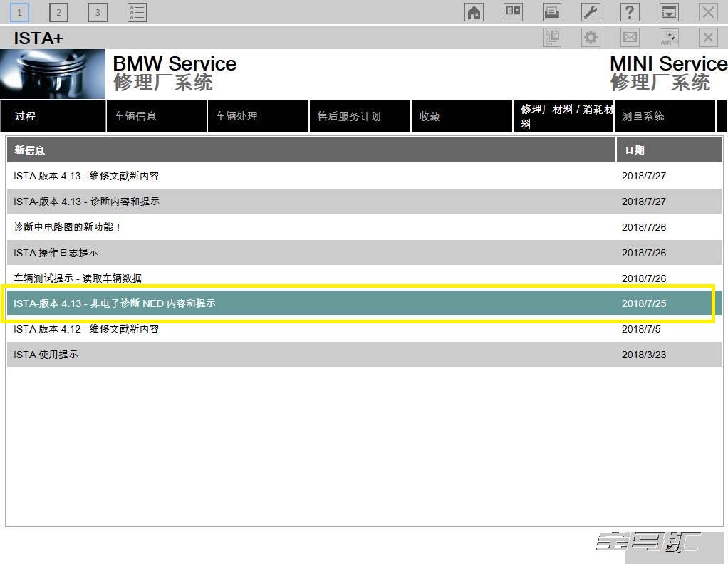
Task: Select ISTA-版本 4.13 - 非电子诊断 NED entry
Action: tap(365, 303)
